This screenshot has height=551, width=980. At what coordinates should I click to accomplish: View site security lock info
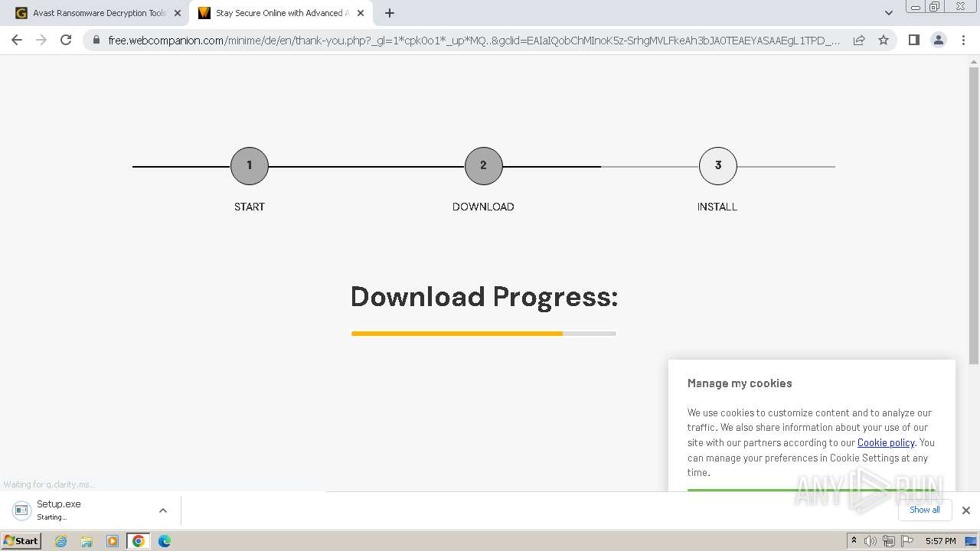click(96, 40)
